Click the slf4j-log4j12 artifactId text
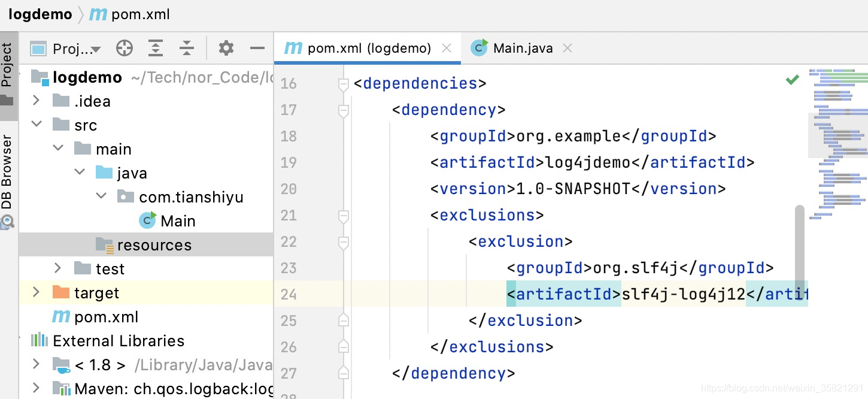The width and height of the screenshot is (868, 399). (684, 294)
